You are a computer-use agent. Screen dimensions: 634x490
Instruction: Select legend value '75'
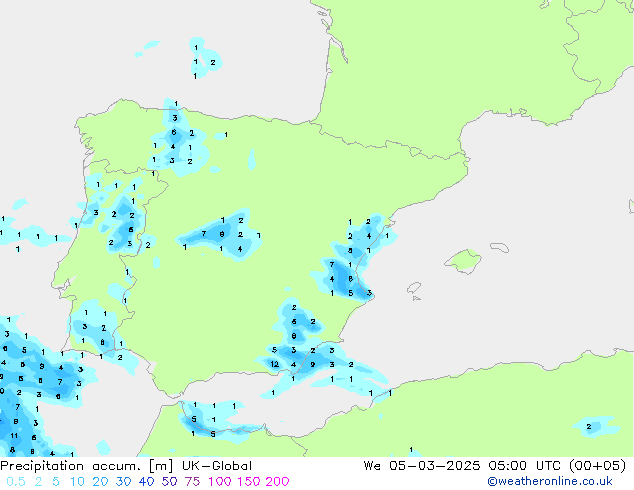pos(192,482)
